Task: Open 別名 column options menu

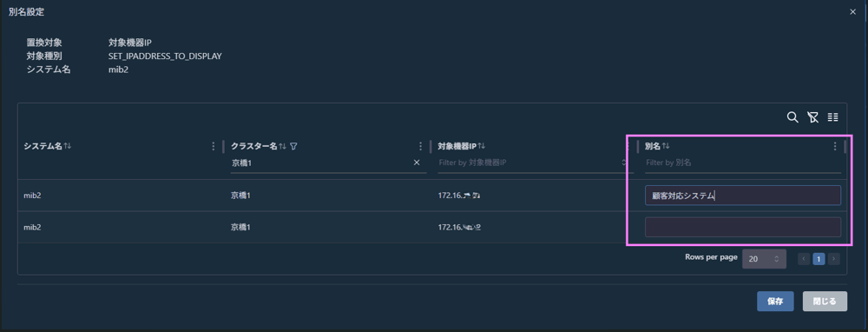Action: [835, 146]
